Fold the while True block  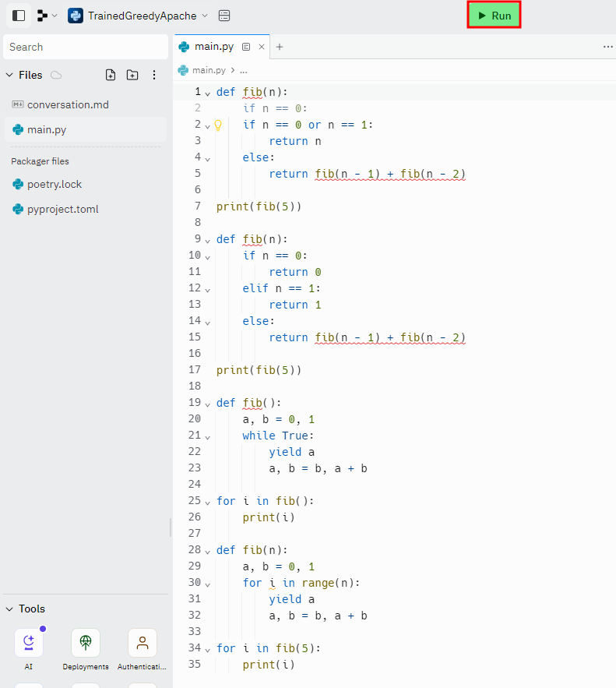[x=207, y=436]
